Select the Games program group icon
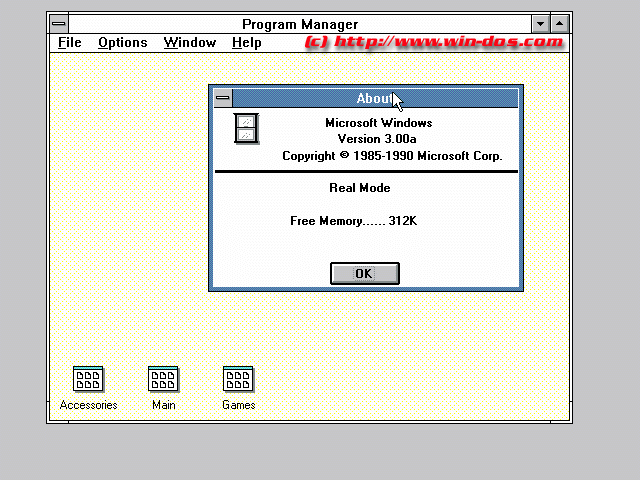This screenshot has height=480, width=640. 238,379
